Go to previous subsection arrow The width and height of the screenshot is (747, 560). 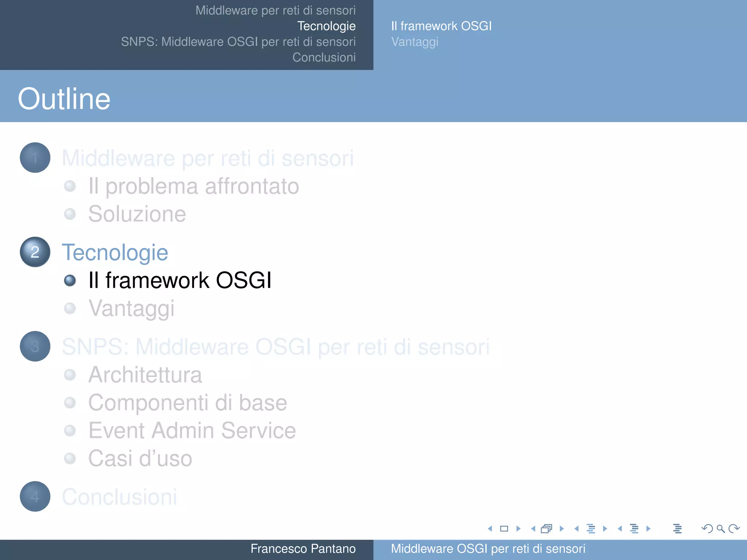[x=577, y=529]
